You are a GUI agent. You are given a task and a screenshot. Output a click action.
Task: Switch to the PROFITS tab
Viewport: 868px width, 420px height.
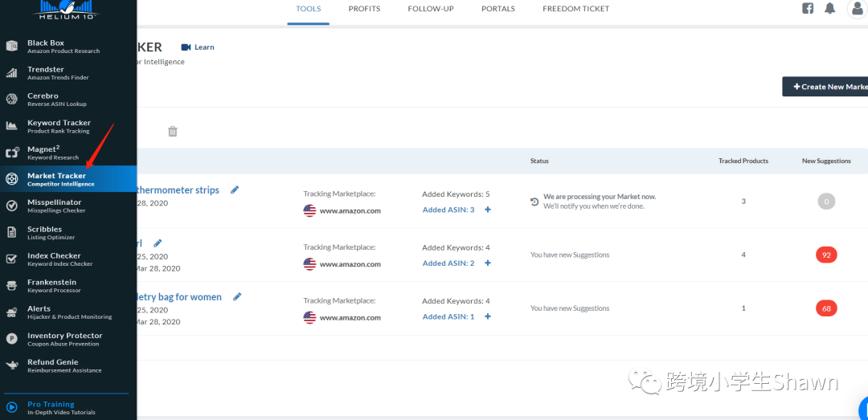pyautogui.click(x=364, y=9)
